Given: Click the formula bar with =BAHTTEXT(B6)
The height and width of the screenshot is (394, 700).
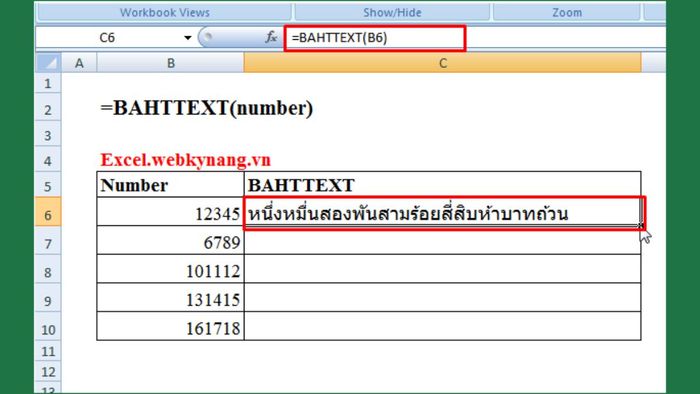Looking at the screenshot, I should 375,38.
